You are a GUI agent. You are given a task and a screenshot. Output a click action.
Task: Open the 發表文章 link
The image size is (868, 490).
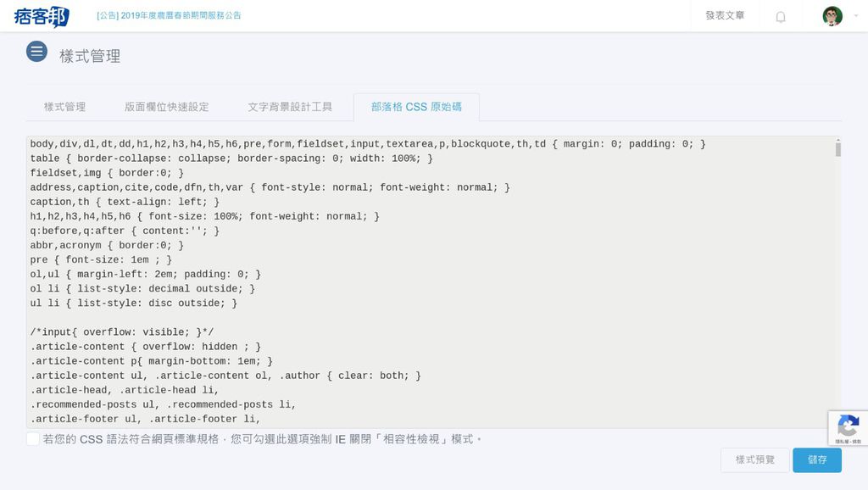[725, 15]
